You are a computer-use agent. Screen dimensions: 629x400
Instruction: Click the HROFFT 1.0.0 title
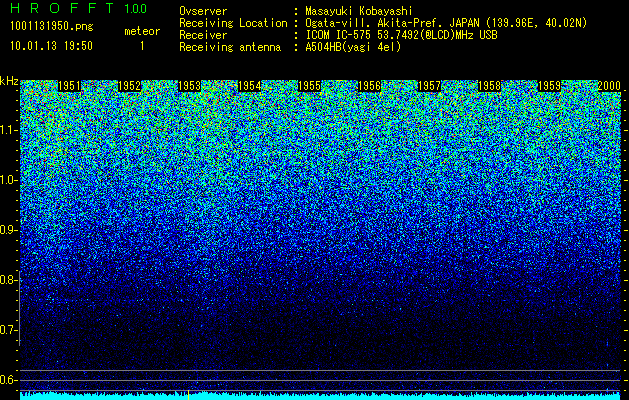[79, 8]
